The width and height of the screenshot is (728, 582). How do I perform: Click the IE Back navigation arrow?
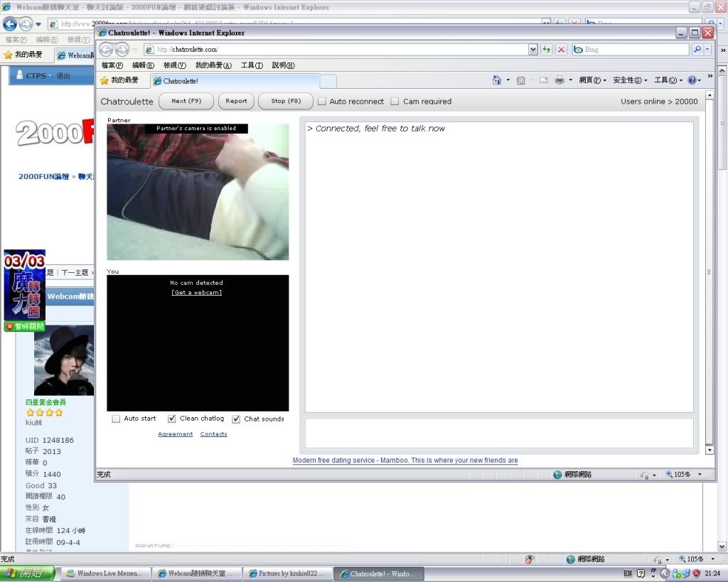pos(106,50)
